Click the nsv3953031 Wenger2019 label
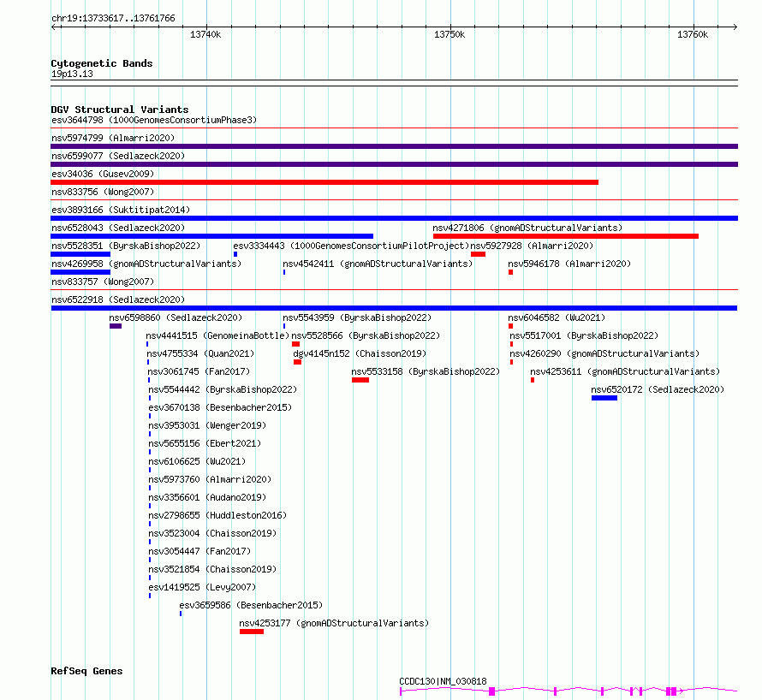This screenshot has width=762, height=700. point(207,425)
